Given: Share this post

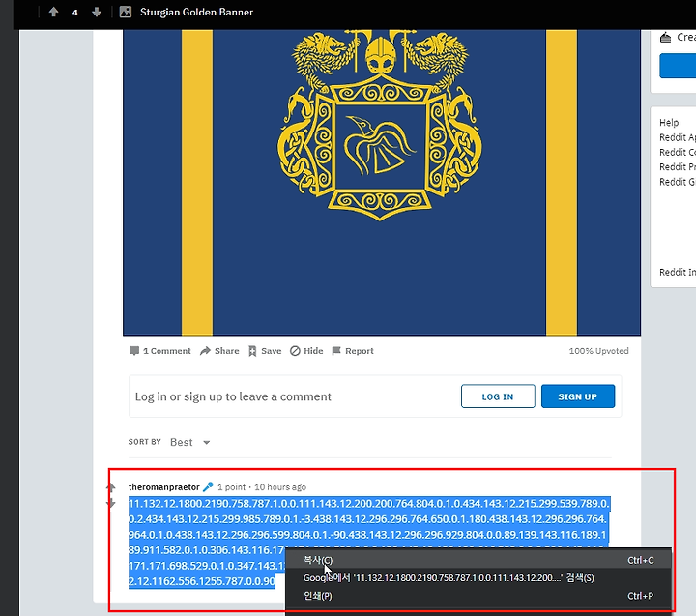Looking at the screenshot, I should pos(219,351).
